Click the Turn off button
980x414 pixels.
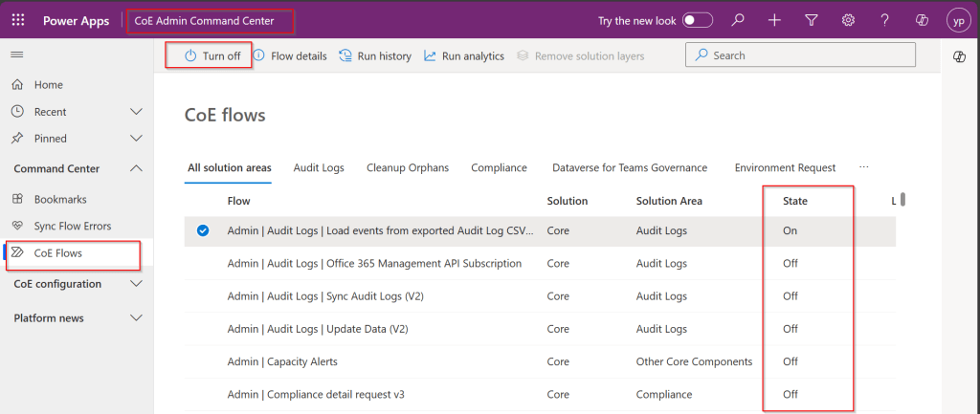click(212, 55)
